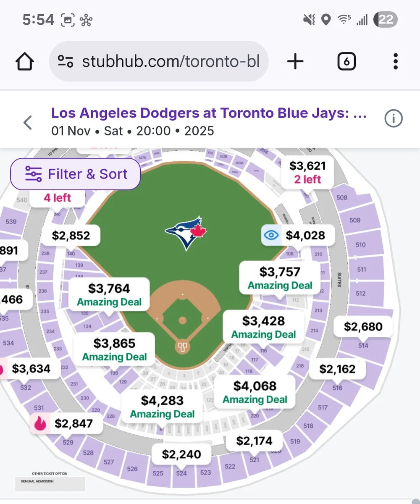Open a new browser tab

pyautogui.click(x=295, y=62)
